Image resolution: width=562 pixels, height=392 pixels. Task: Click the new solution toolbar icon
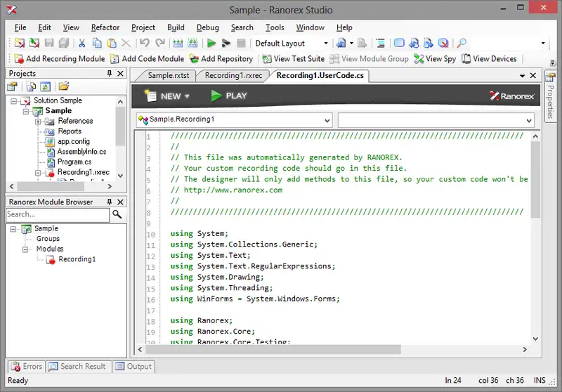click(20, 43)
